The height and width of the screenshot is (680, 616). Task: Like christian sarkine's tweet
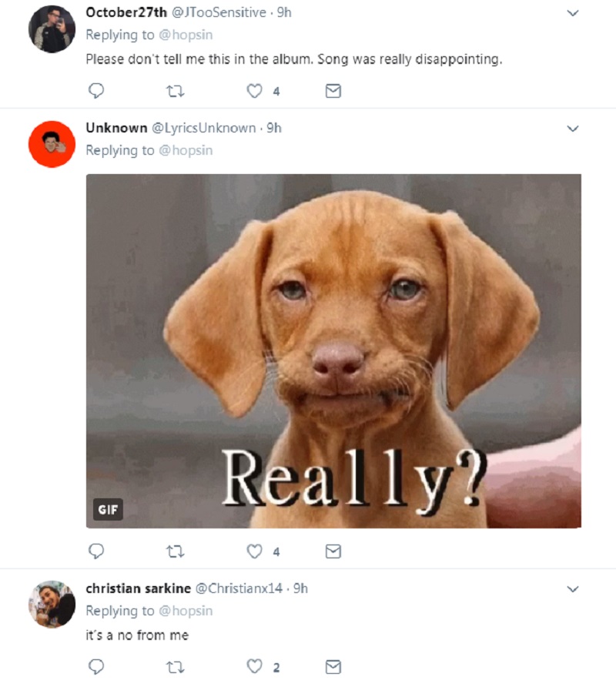pos(254,666)
